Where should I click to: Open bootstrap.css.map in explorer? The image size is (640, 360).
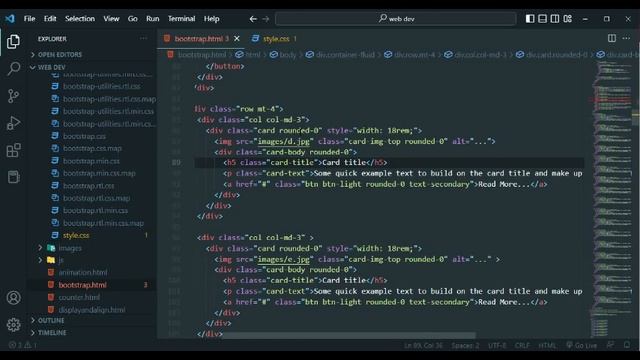click(x=92, y=149)
